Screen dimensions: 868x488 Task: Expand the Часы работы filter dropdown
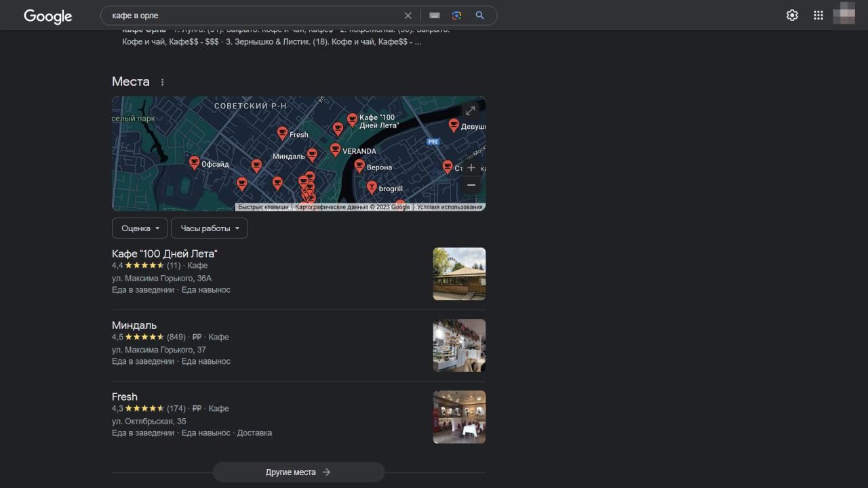tap(209, 228)
